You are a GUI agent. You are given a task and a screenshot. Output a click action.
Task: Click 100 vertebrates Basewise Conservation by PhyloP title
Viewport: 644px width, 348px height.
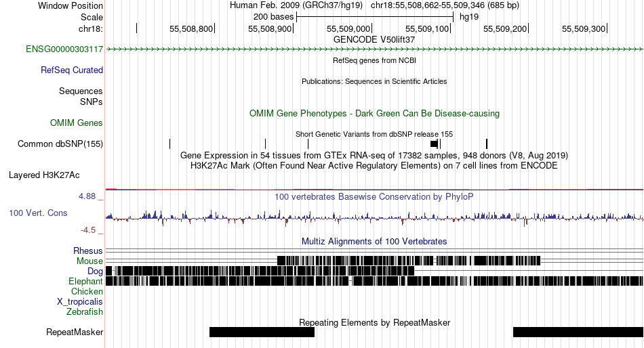tap(374, 197)
